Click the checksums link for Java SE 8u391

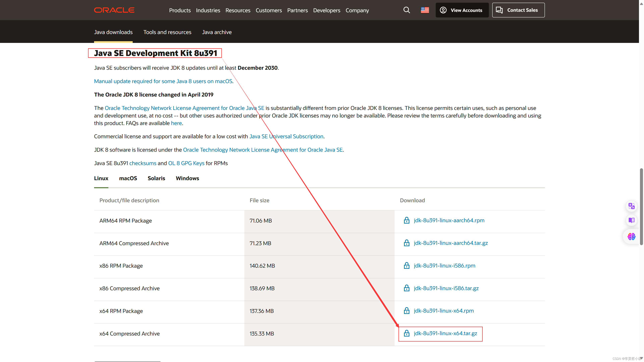pyautogui.click(x=142, y=163)
